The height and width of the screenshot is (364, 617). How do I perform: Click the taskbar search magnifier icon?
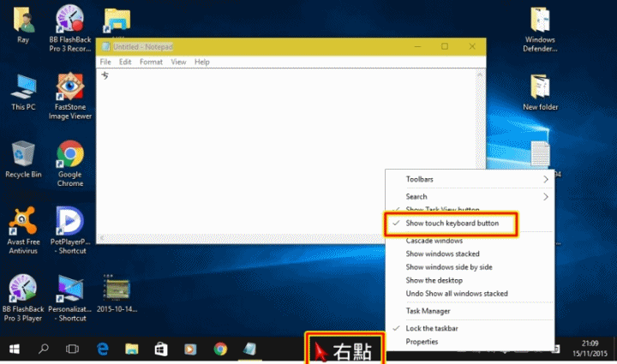[44, 349]
